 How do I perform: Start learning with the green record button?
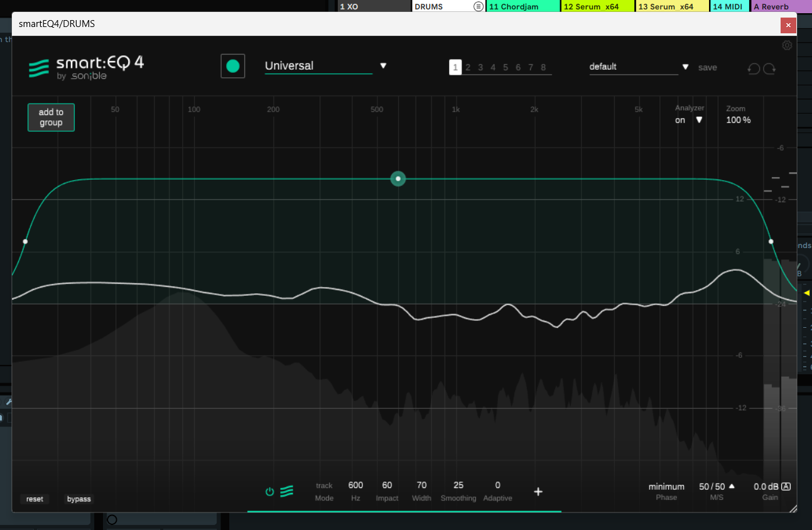pos(233,66)
